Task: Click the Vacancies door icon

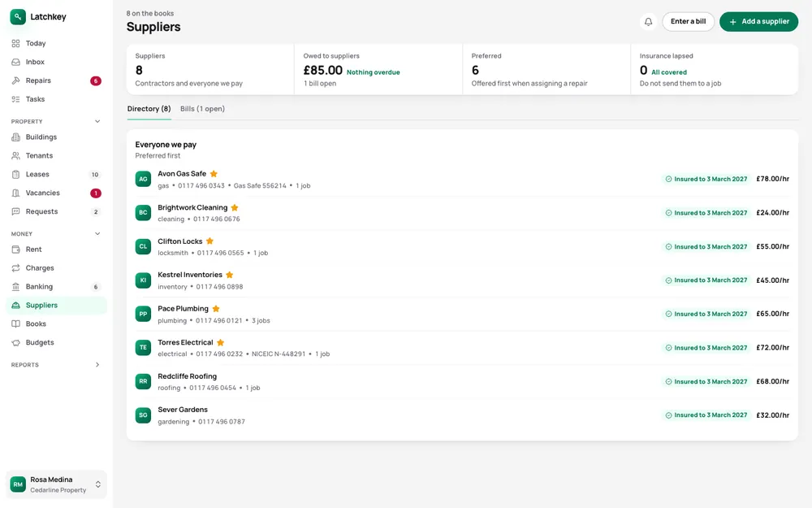Action: click(16, 193)
